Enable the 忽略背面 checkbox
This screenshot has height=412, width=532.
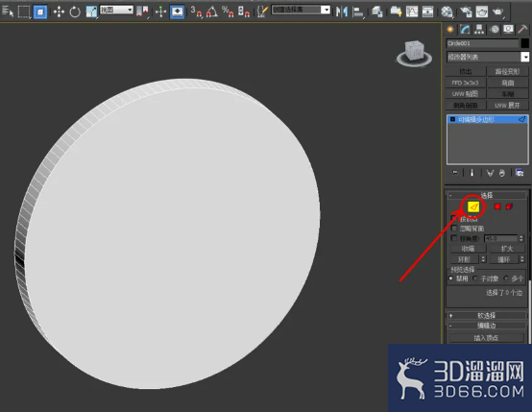click(454, 228)
